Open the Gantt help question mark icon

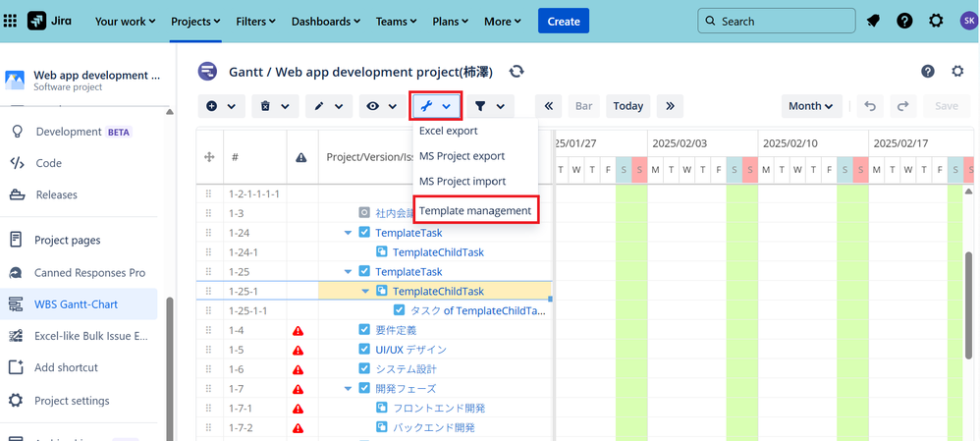coord(928,72)
